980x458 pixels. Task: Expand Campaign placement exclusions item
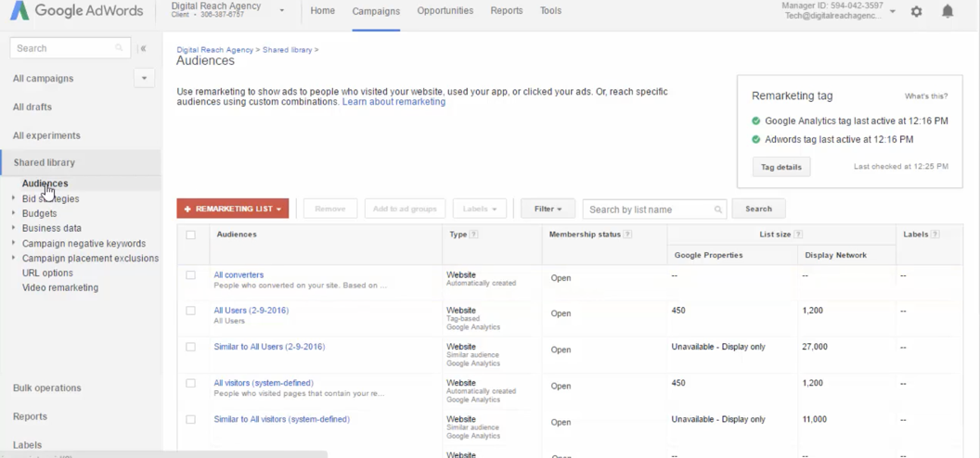coord(14,259)
